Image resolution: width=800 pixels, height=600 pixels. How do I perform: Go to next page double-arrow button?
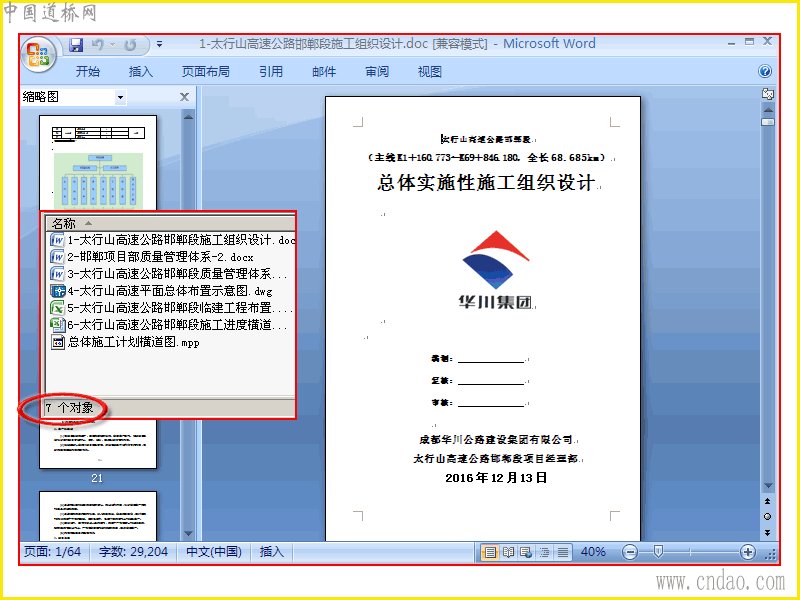(x=768, y=533)
